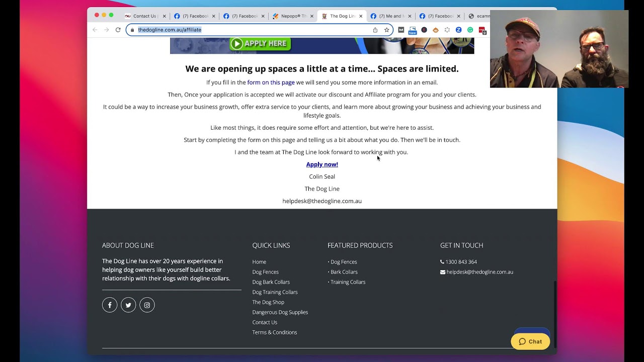Click the Gmail "M" extension icon
Image resolution: width=644 pixels, height=362 pixels.
(x=401, y=30)
